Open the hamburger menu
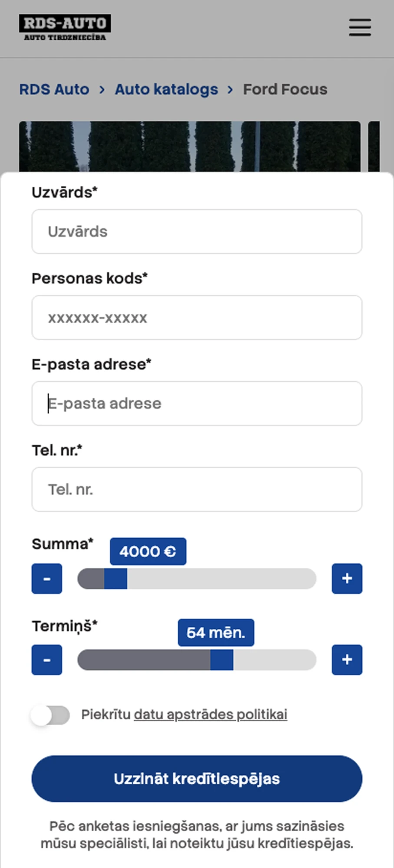The height and width of the screenshot is (868, 394). tap(360, 27)
